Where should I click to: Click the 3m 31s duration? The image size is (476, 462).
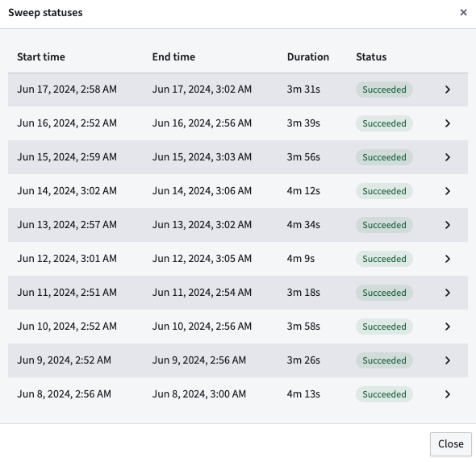coord(303,89)
